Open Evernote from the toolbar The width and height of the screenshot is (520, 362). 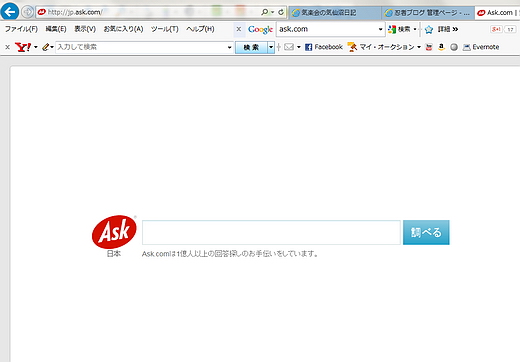coord(481,47)
